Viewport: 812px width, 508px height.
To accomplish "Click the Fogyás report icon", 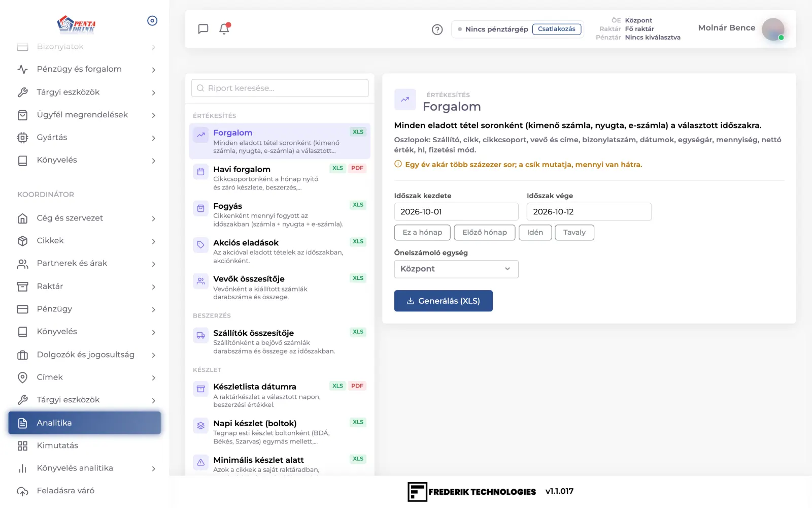I will [x=201, y=208].
